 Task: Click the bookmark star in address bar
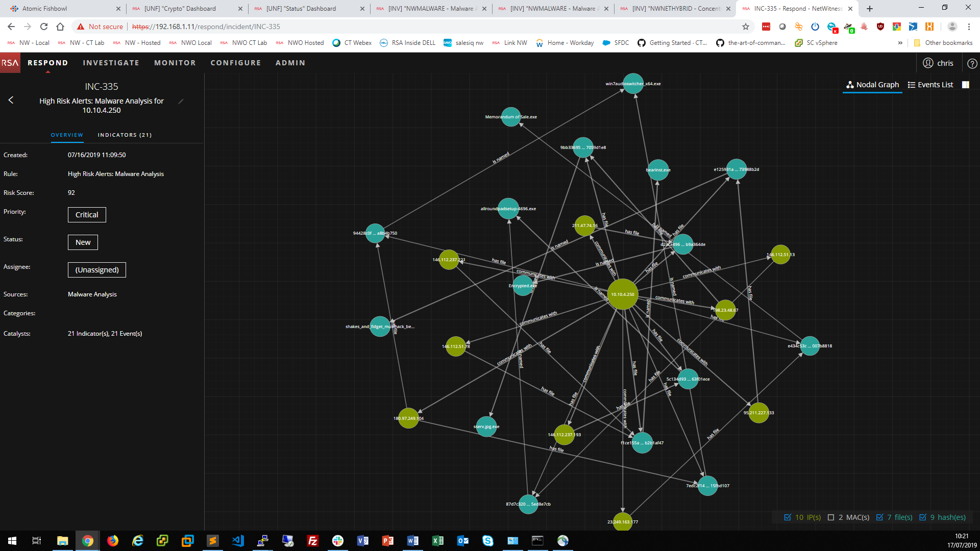[746, 27]
